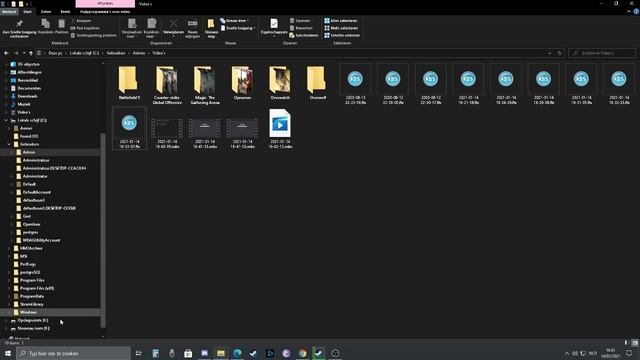Screen dimensions: 640x360
Task: Open Hulpprogramma's voor video tab
Action: point(105,12)
